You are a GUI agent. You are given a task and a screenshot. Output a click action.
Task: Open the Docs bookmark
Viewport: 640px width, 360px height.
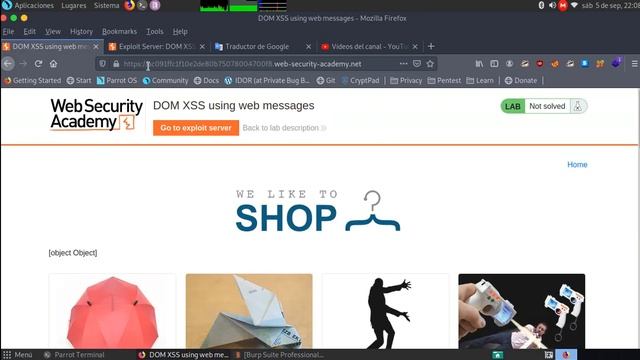pyautogui.click(x=206, y=80)
